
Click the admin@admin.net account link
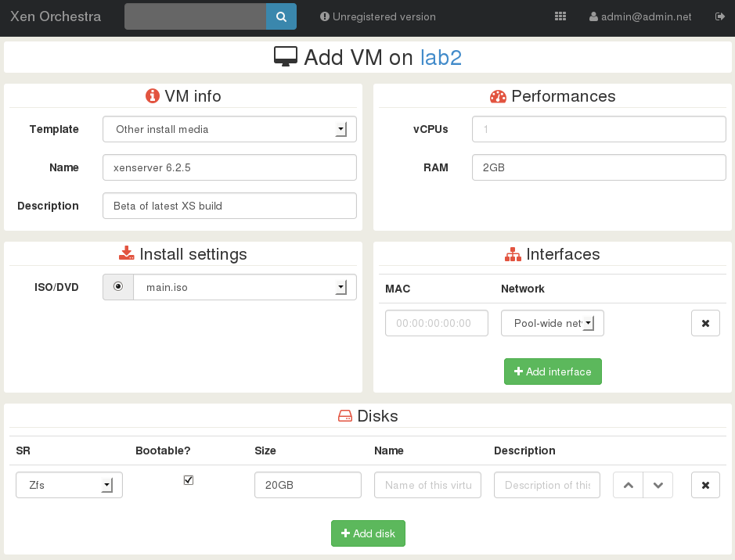pyautogui.click(x=640, y=16)
